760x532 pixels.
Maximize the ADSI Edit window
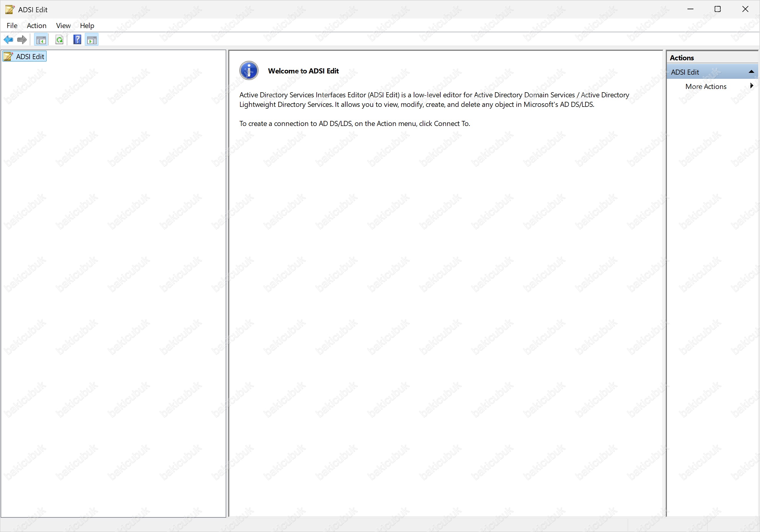pos(718,9)
